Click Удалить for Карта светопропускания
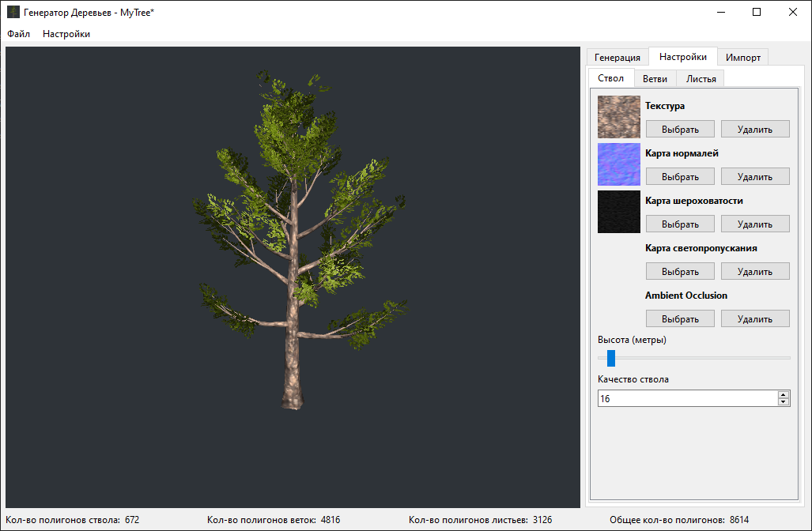Image resolution: width=812 pixels, height=531 pixels. 755,271
